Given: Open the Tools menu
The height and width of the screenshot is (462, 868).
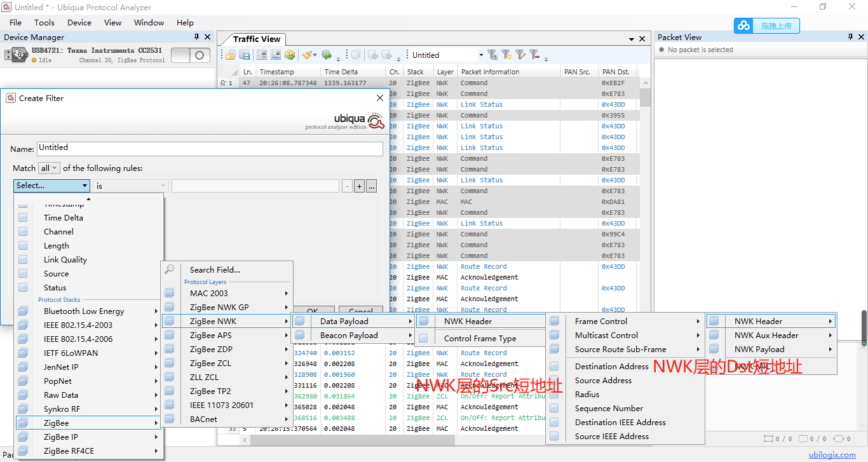Looking at the screenshot, I should click(x=44, y=22).
